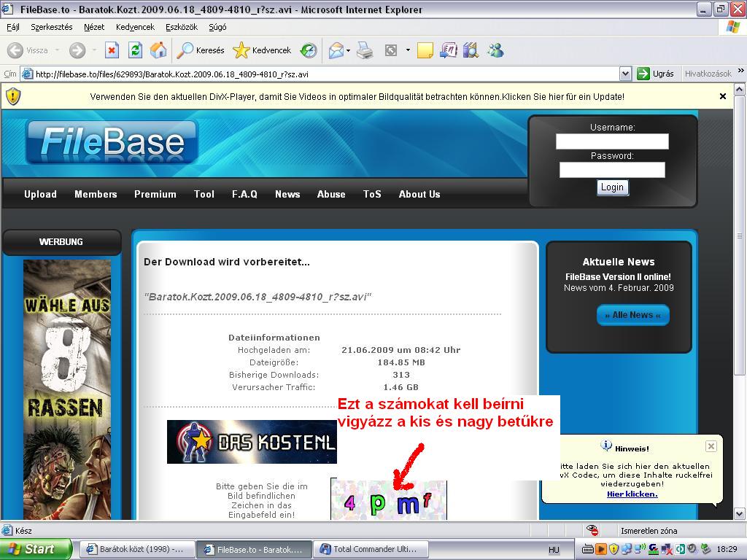Click the volume speaker tray icon

(x=692, y=549)
